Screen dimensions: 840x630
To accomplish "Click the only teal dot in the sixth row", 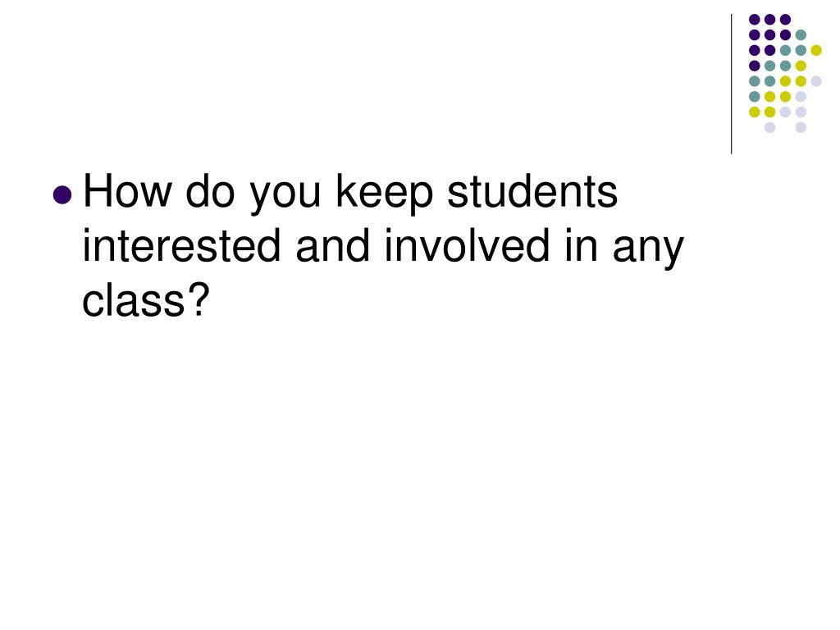I will pyautogui.click(x=755, y=97).
